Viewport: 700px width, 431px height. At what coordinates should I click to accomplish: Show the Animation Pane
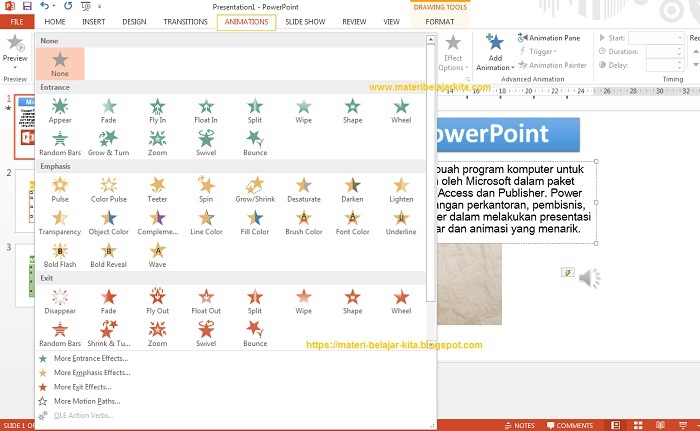pos(549,38)
